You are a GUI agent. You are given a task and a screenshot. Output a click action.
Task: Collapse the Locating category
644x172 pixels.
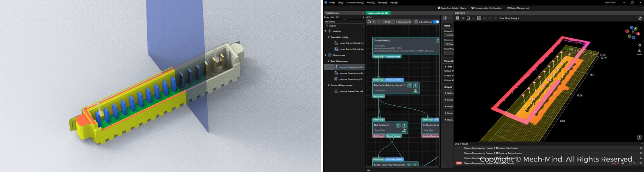[326, 31]
